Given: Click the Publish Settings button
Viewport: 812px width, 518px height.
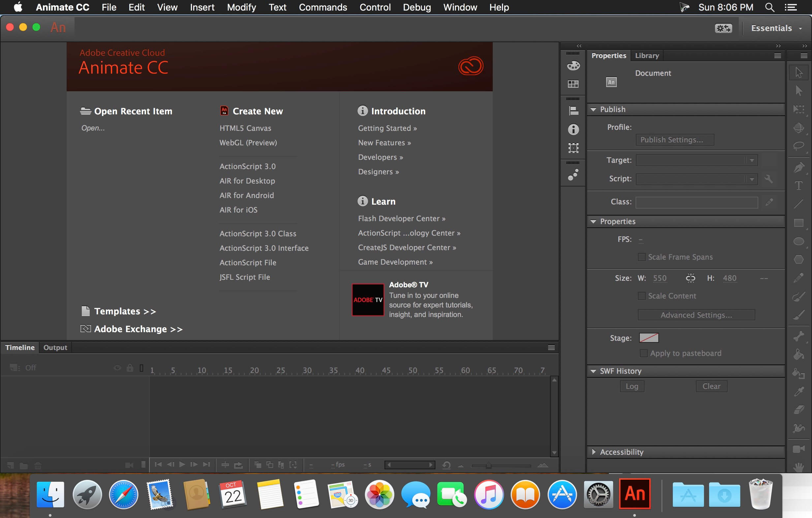Looking at the screenshot, I should pyautogui.click(x=675, y=140).
